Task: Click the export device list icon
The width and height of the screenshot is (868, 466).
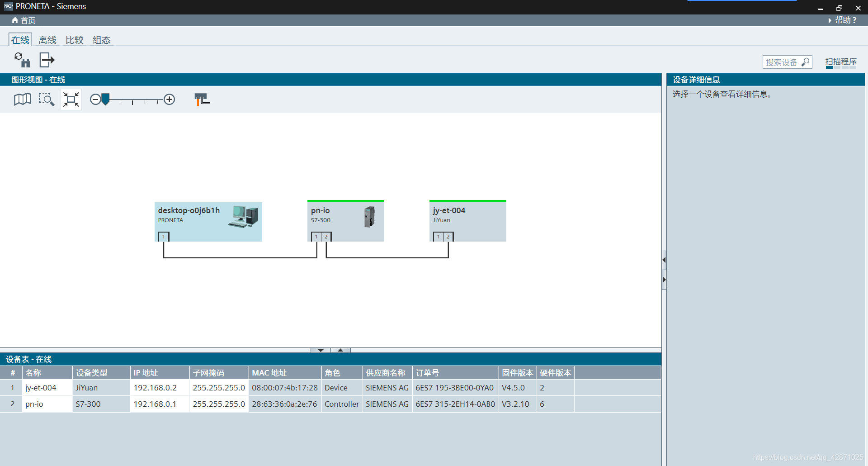Action: pyautogui.click(x=47, y=60)
